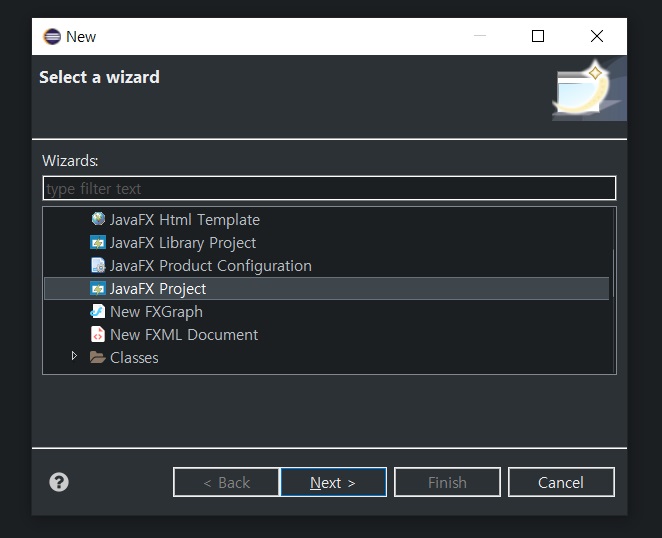
Task: Select the JavaFX Html Template entry
Action: tap(184, 220)
